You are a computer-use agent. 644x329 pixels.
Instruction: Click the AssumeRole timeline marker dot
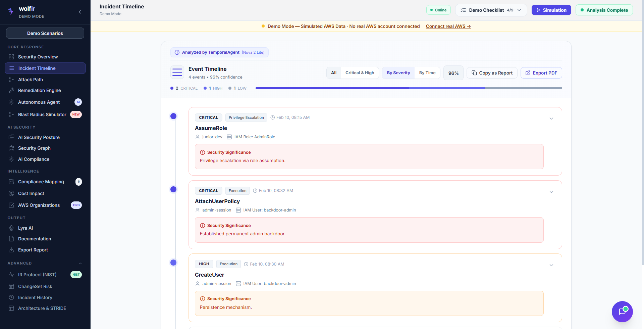point(173,116)
